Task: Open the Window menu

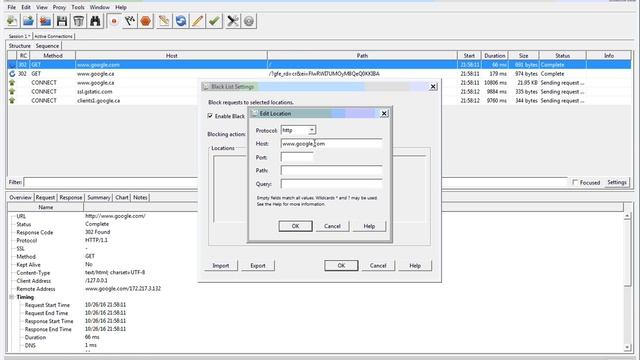Action: coord(100,7)
